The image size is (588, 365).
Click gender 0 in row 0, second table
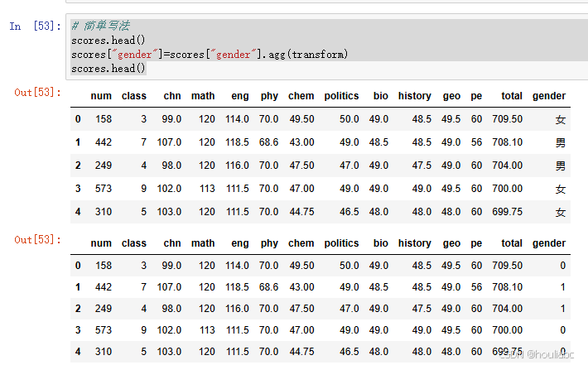click(562, 266)
